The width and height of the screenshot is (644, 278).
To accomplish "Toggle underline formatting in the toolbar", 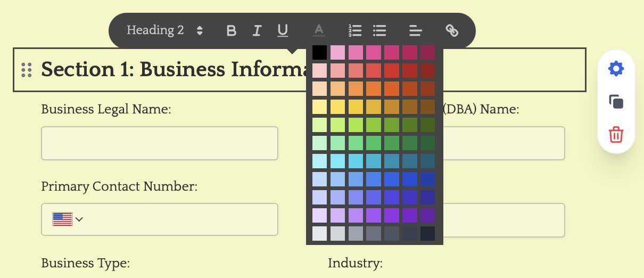I will pos(283,30).
